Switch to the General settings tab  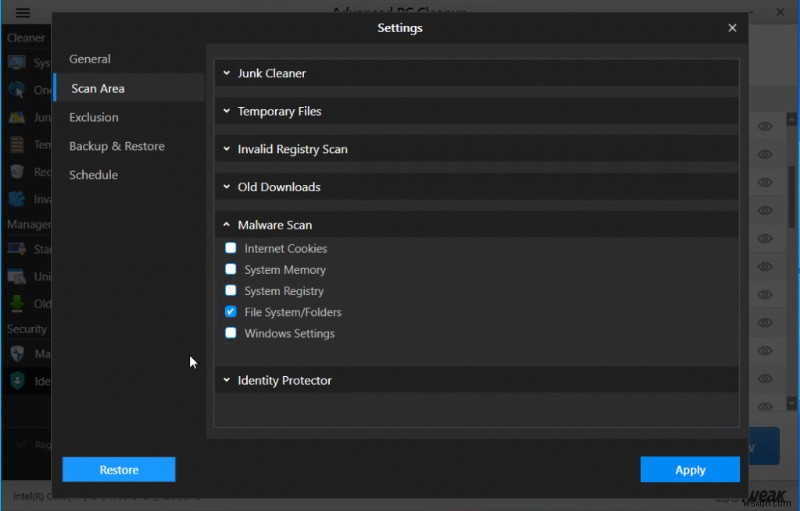pyautogui.click(x=90, y=59)
